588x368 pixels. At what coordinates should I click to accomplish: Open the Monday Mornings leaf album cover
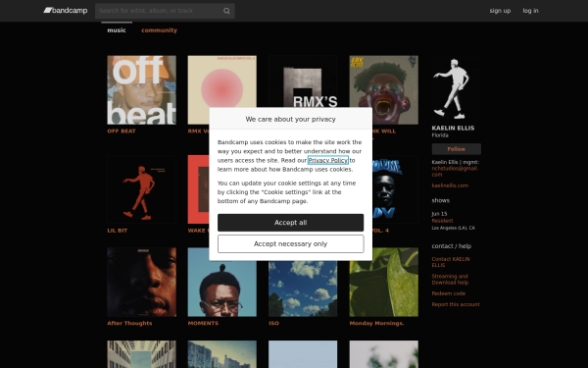coord(384,282)
